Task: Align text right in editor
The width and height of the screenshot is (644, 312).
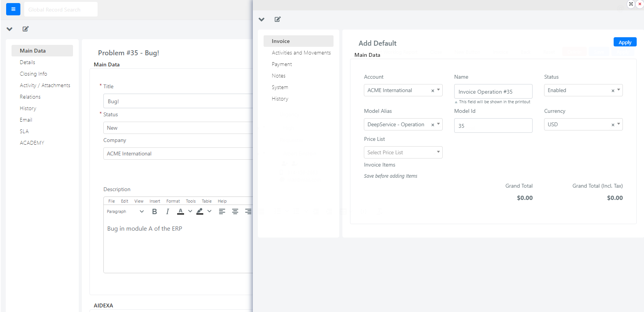Action: [x=248, y=211]
